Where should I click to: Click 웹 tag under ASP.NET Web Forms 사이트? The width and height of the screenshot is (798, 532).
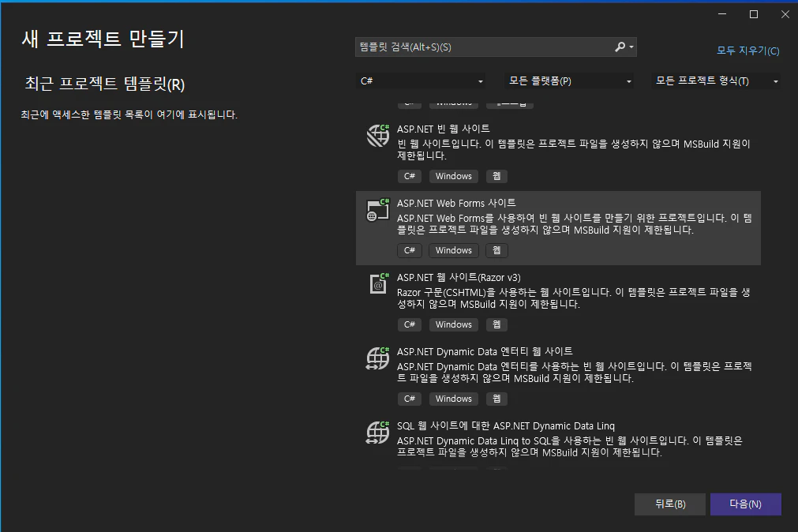click(x=496, y=250)
